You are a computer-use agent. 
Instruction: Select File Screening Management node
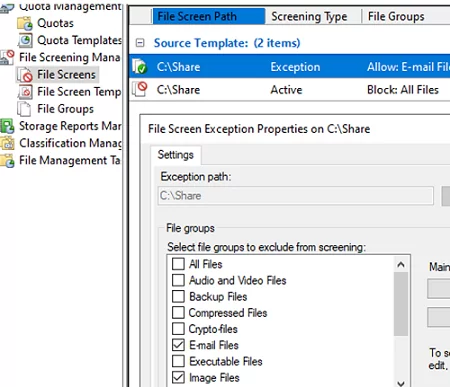pos(69,57)
